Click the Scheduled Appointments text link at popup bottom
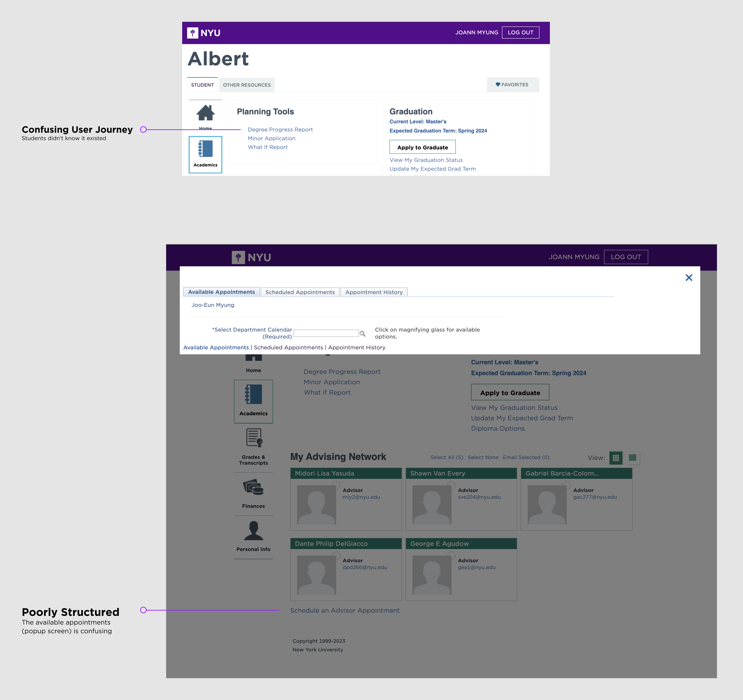Viewport: 743px width, 700px height. 289,348
